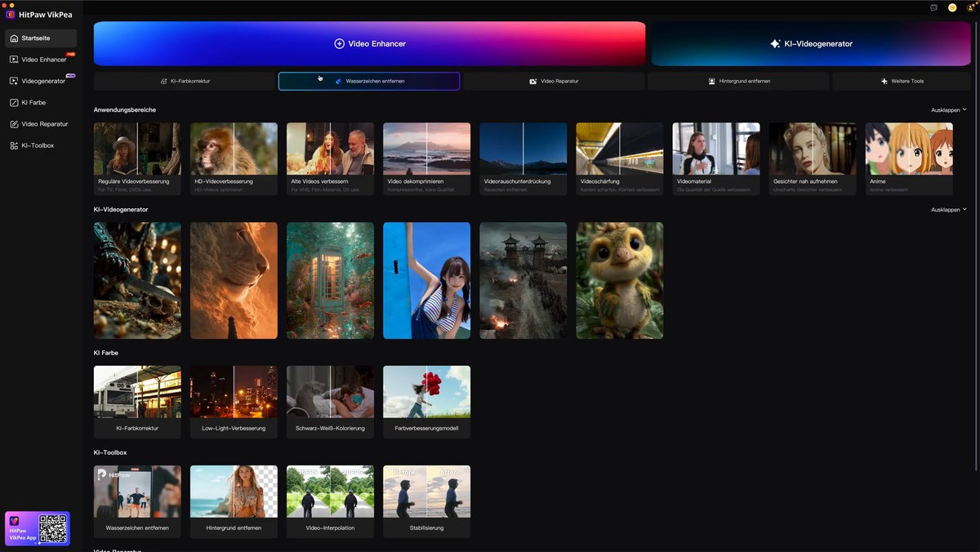Select the KI-Farbkorrektur quick tab

point(185,81)
